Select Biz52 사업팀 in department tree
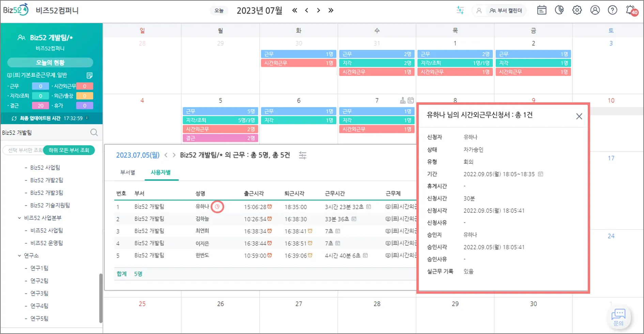644x334 pixels. (x=45, y=168)
